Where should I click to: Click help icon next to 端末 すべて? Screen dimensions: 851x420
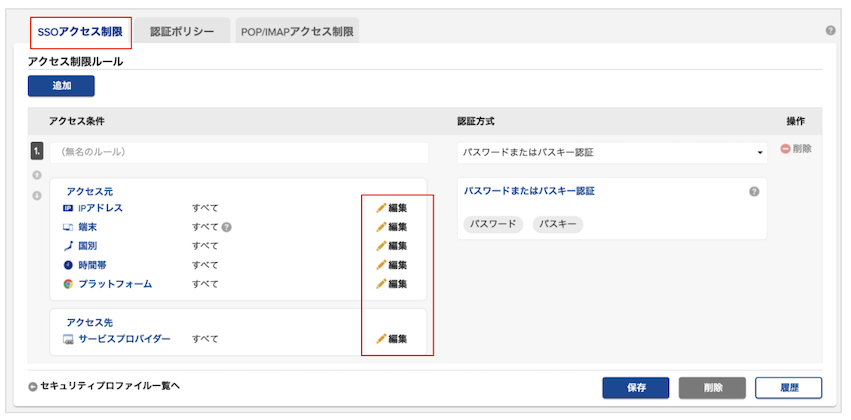(227, 227)
